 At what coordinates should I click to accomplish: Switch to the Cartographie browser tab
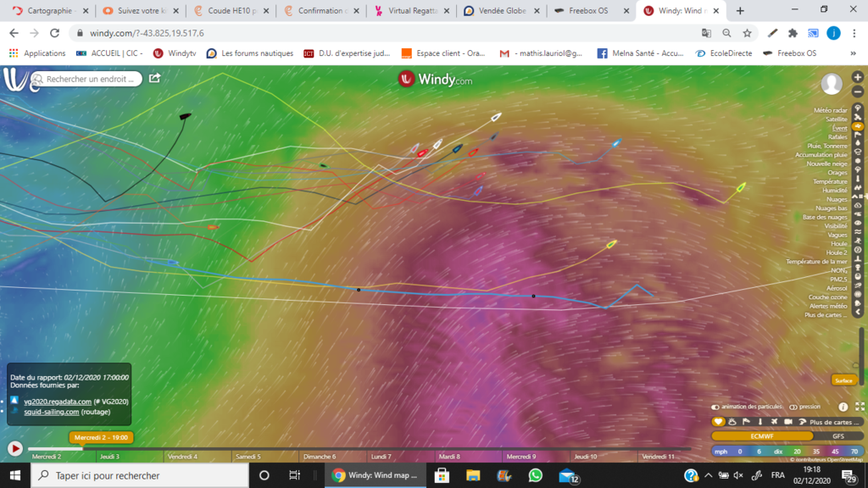pos(48,10)
